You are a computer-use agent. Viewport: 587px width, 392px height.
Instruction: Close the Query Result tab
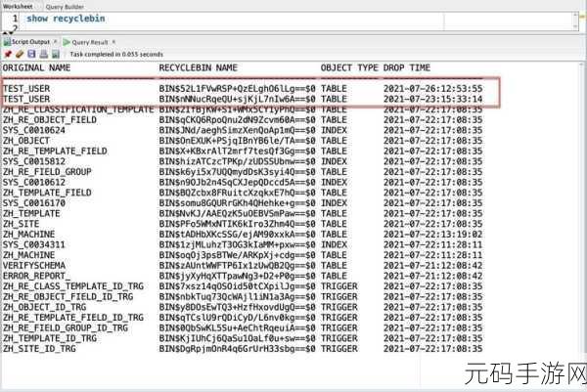pos(113,42)
